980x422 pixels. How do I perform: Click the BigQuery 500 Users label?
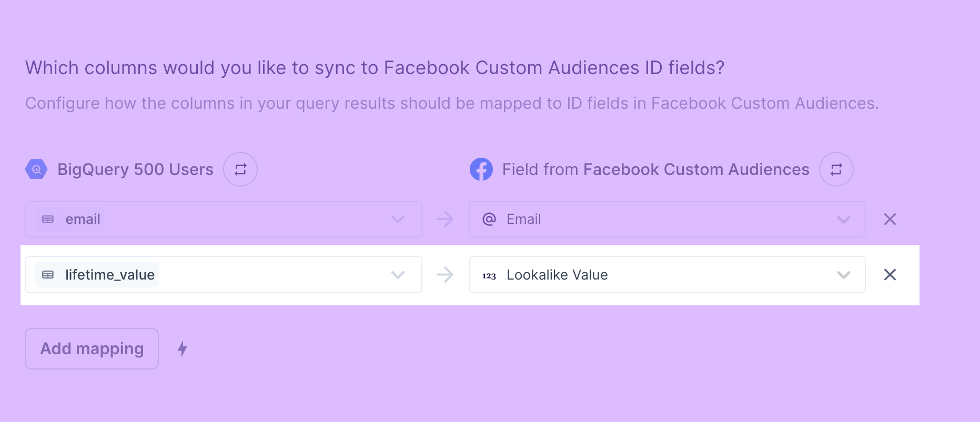[x=136, y=170]
